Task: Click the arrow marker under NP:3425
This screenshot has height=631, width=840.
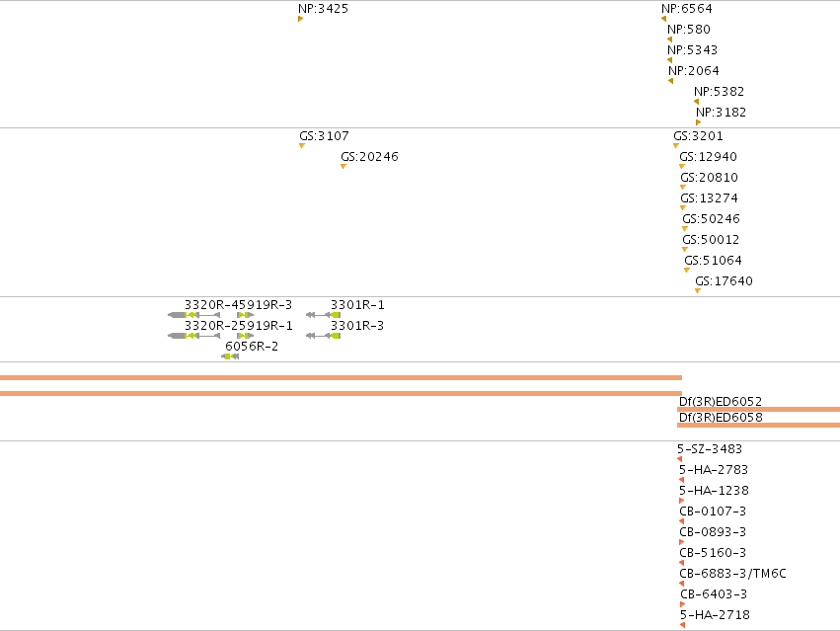Action: (x=300, y=19)
